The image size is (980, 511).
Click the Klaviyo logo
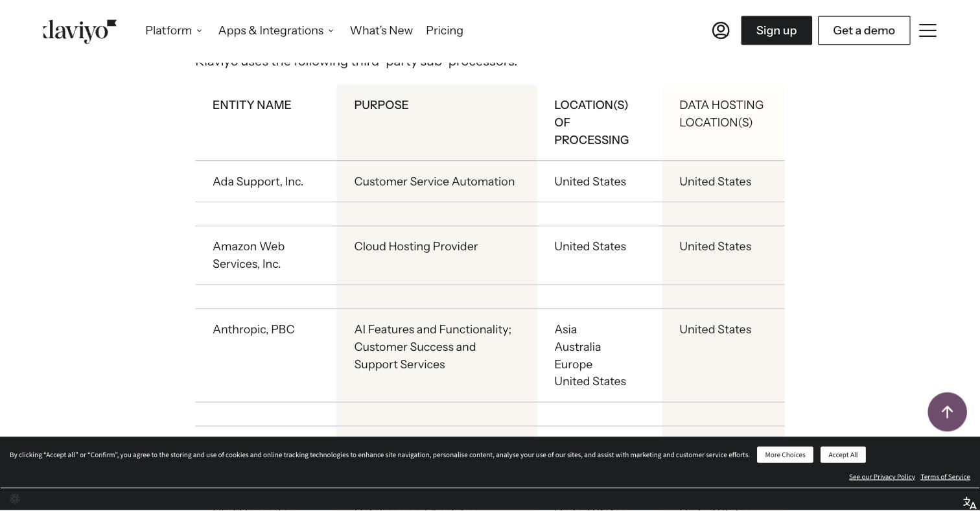80,30
